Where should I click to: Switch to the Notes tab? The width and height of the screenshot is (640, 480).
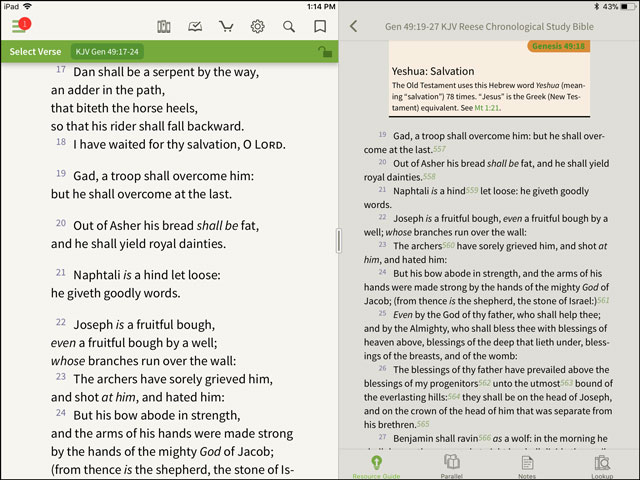(x=527, y=466)
